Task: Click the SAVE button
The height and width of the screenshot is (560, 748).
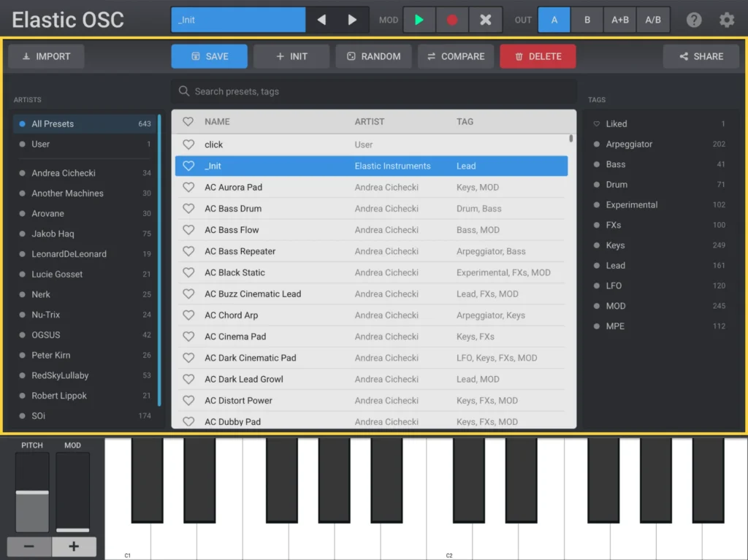Action: pos(210,56)
